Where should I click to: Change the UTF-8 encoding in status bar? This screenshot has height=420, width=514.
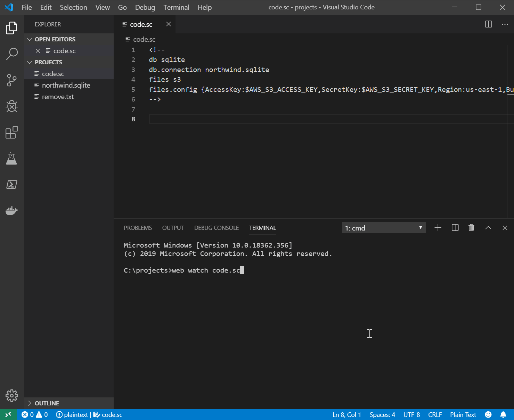point(411,414)
